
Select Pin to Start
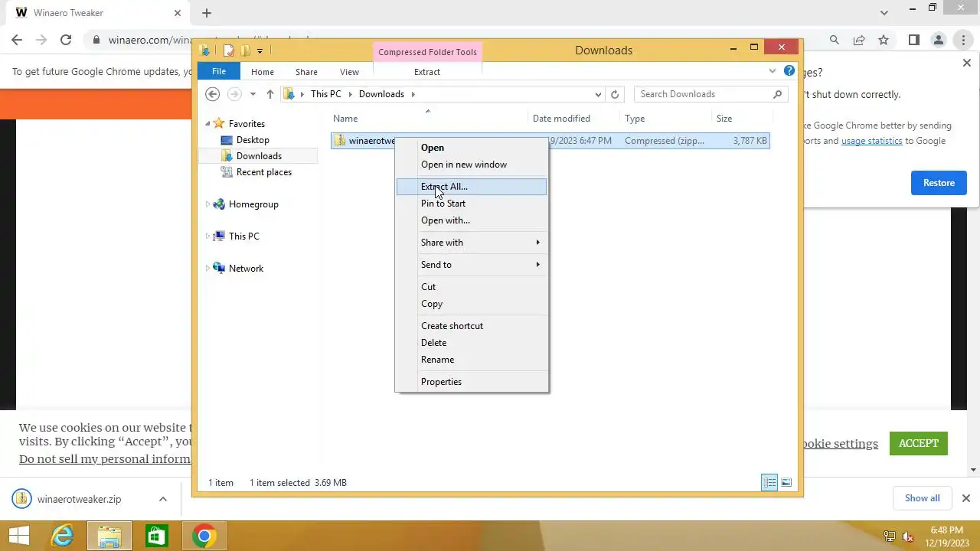click(x=472, y=204)
